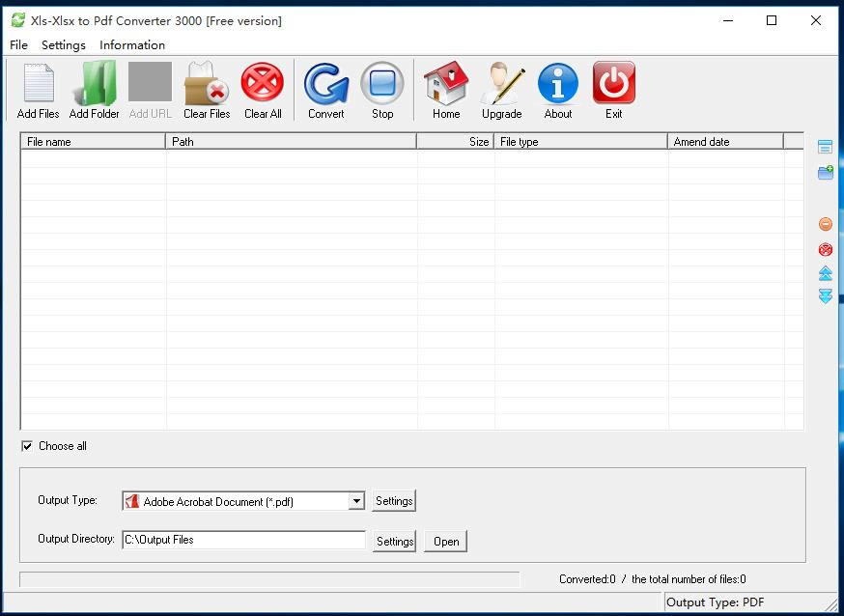Click the red remove all icon in sidebar
The height and width of the screenshot is (616, 844).
[x=825, y=250]
